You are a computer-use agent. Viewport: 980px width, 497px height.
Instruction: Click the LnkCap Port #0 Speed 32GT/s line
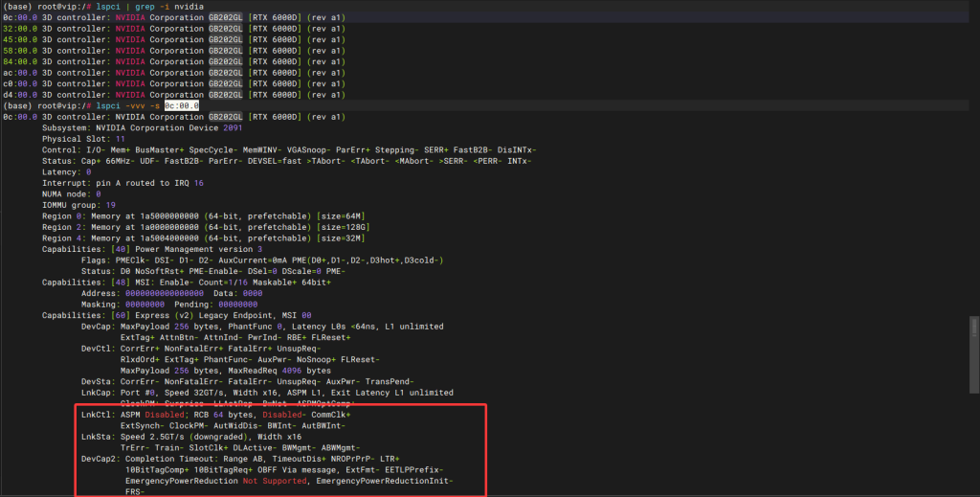(268, 393)
